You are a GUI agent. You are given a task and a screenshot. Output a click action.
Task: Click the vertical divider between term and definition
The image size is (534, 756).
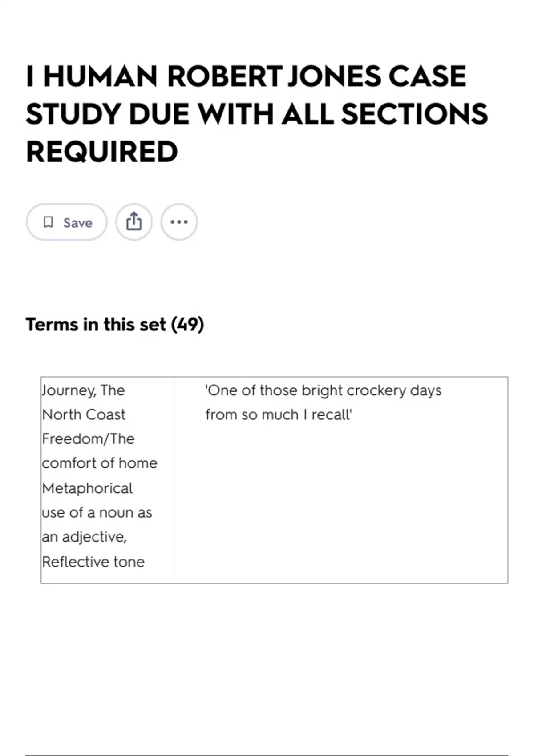point(174,476)
